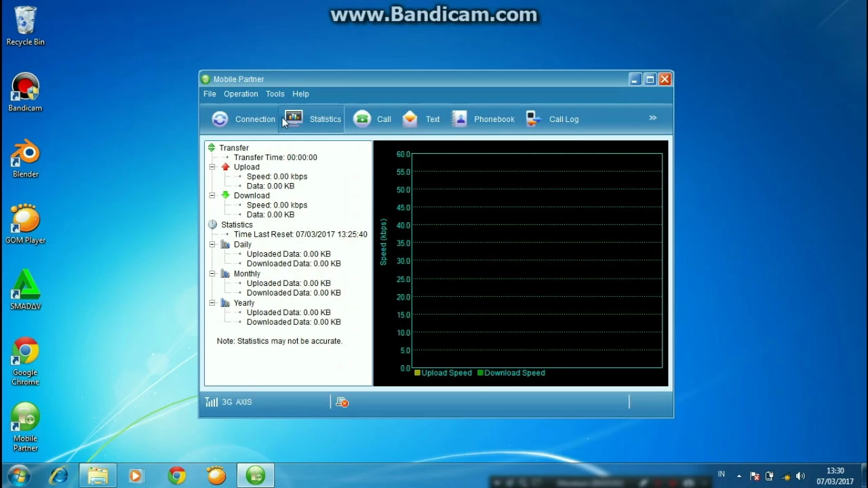The image size is (868, 488).
Task: Click the Statistics clock icon in tree
Action: [212, 224]
